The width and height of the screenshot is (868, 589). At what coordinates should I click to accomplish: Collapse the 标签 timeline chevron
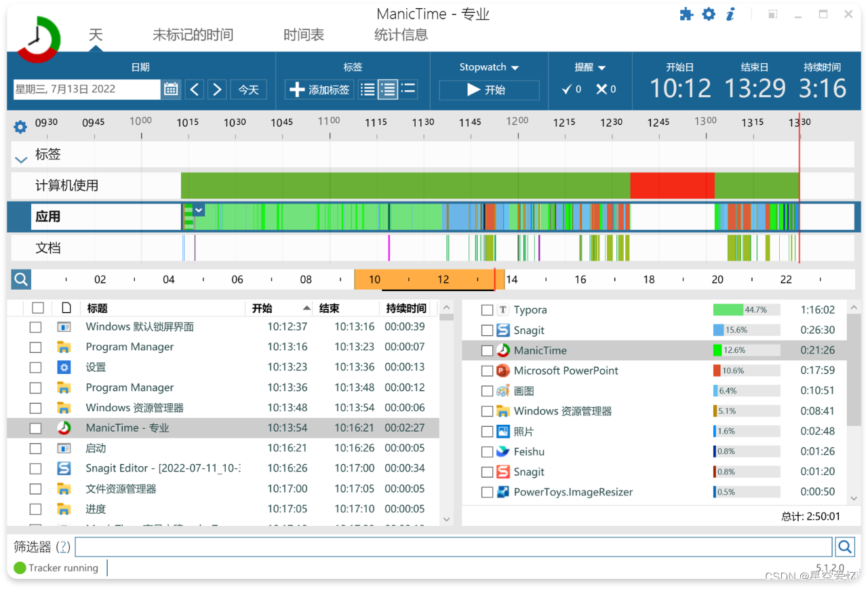point(21,159)
